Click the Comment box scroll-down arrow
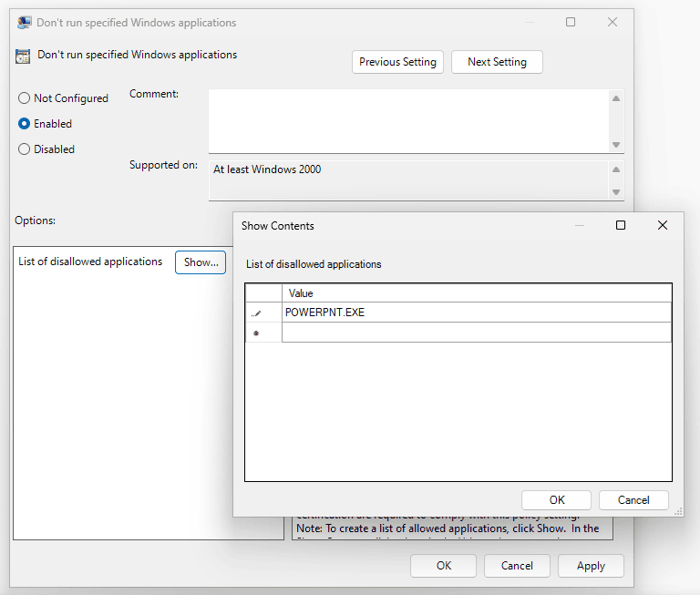Viewport: 700px width, 595px height. click(616, 145)
